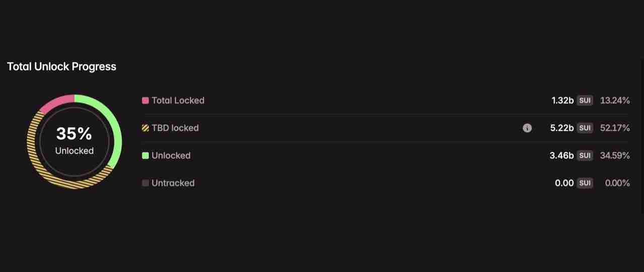644x272 pixels.
Task: Click the 34.59% percentage value
Action: (615, 156)
